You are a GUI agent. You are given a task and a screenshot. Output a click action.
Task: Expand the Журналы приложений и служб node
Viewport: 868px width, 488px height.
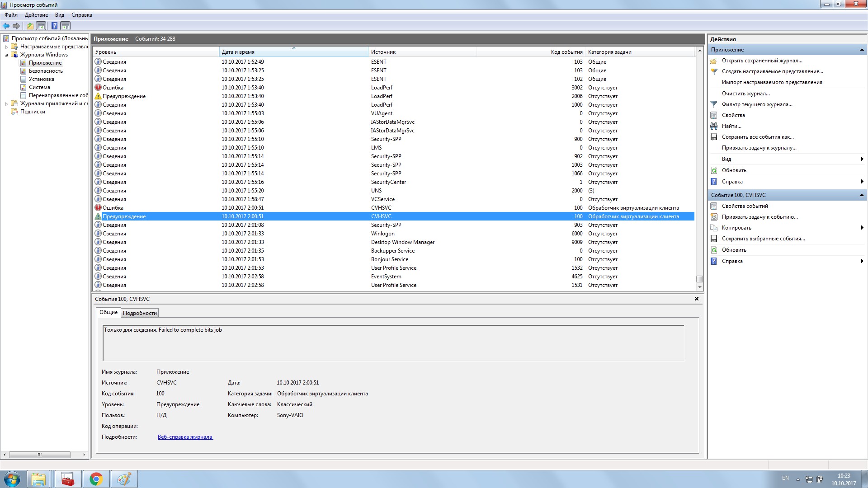coord(6,104)
